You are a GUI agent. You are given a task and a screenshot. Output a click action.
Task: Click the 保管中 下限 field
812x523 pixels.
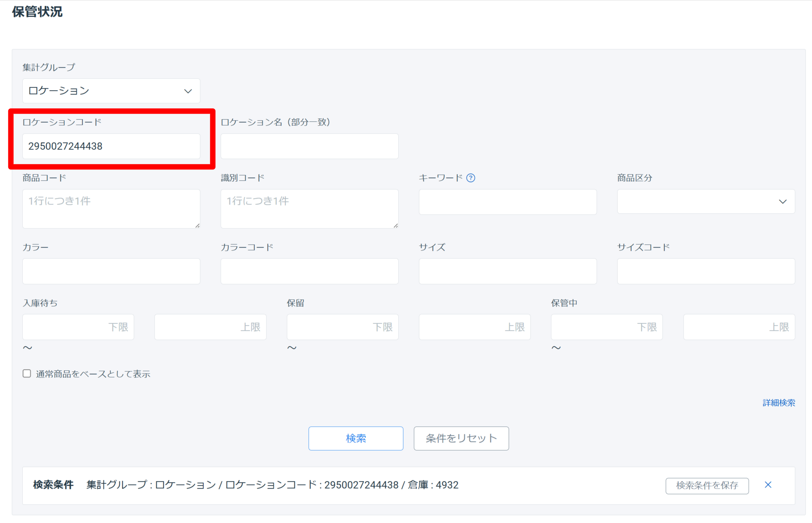point(607,327)
